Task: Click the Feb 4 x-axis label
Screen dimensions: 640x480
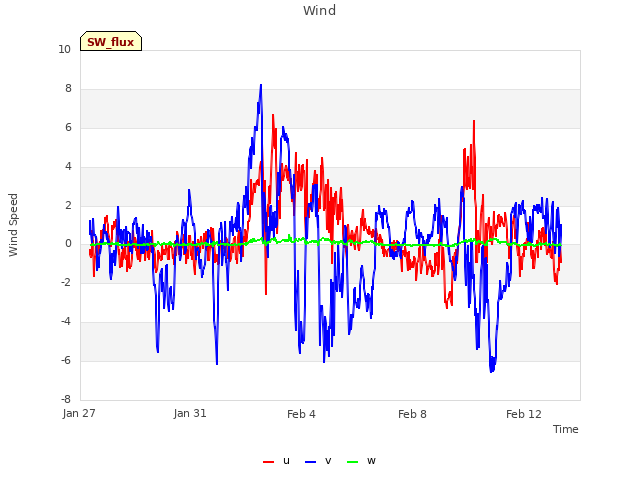Action: 301,414
